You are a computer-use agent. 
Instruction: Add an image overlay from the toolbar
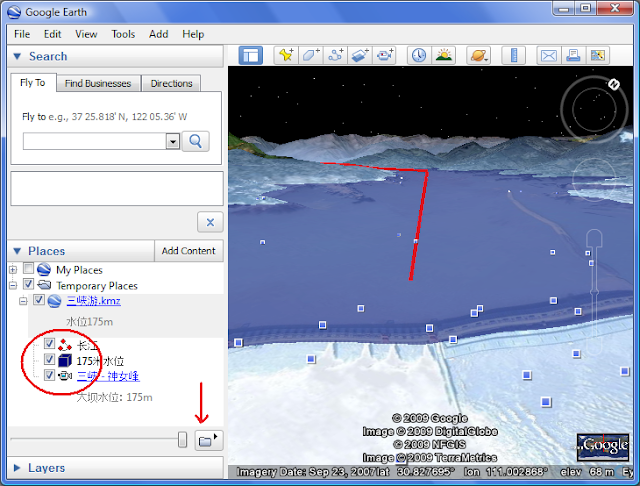360,55
